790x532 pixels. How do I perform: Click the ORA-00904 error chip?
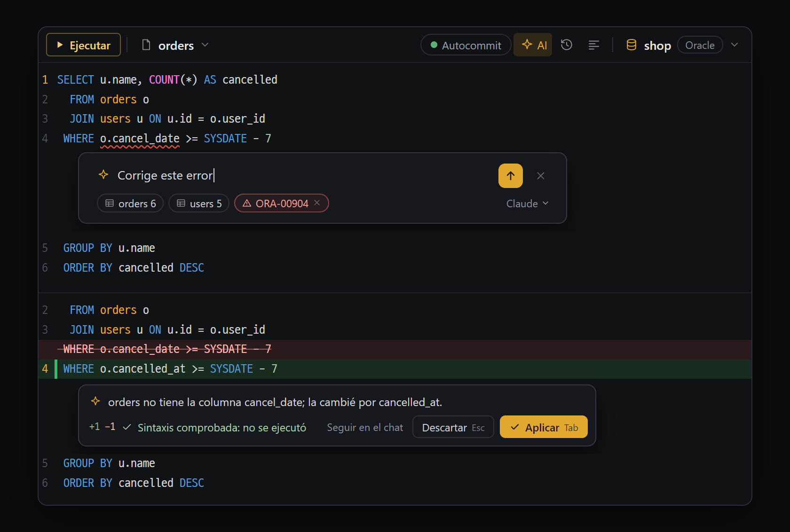point(281,203)
